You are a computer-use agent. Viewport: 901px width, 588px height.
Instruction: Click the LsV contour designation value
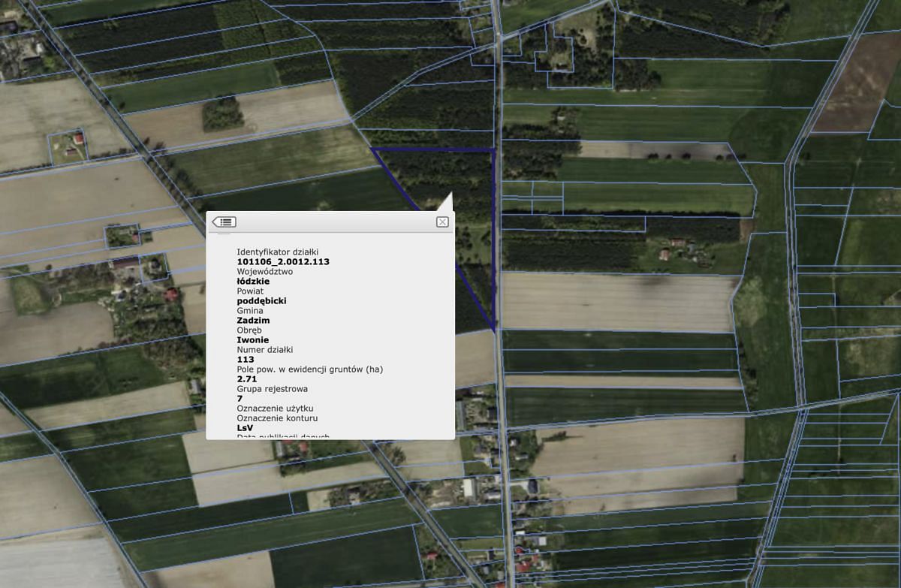pyautogui.click(x=245, y=428)
